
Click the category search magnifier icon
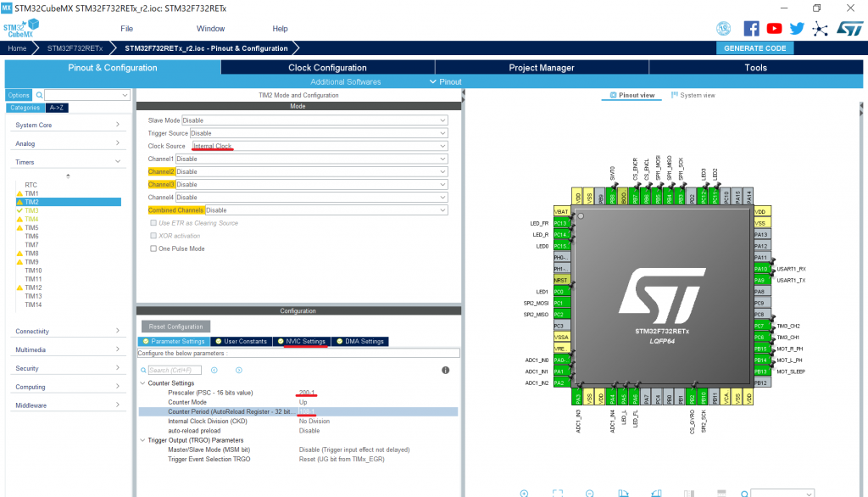click(39, 95)
